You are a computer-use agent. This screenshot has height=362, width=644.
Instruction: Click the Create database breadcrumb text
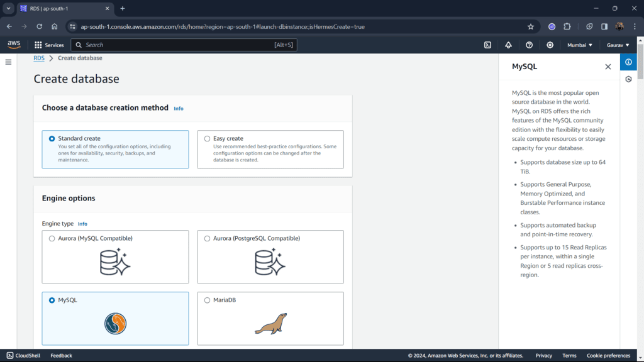click(80, 58)
